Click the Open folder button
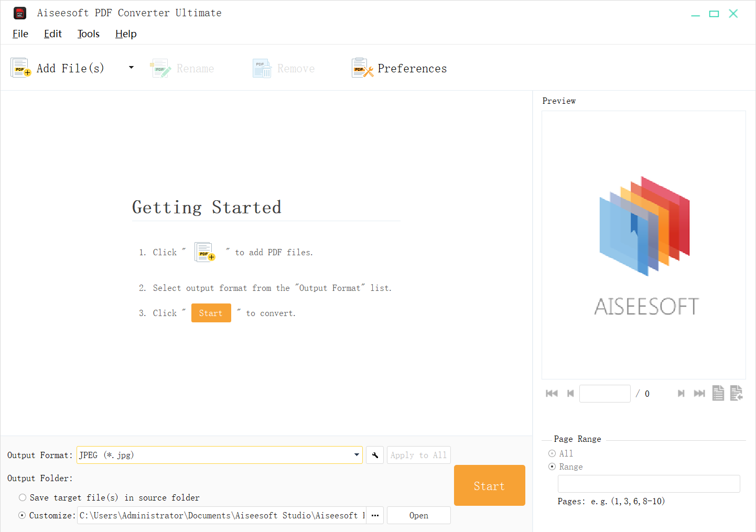Screen dimensions: 756x532 (419, 515)
